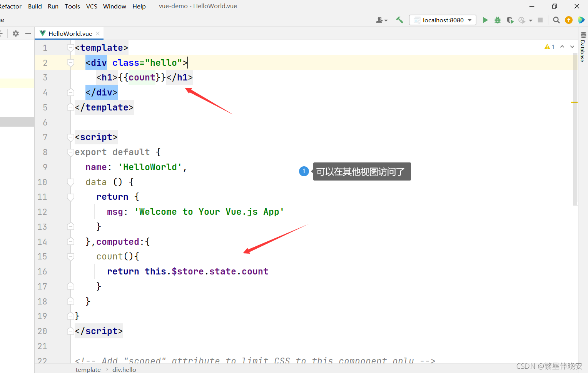This screenshot has height=373, width=588.
Task: Collapse export default fold on line 8
Action: pyautogui.click(x=71, y=152)
